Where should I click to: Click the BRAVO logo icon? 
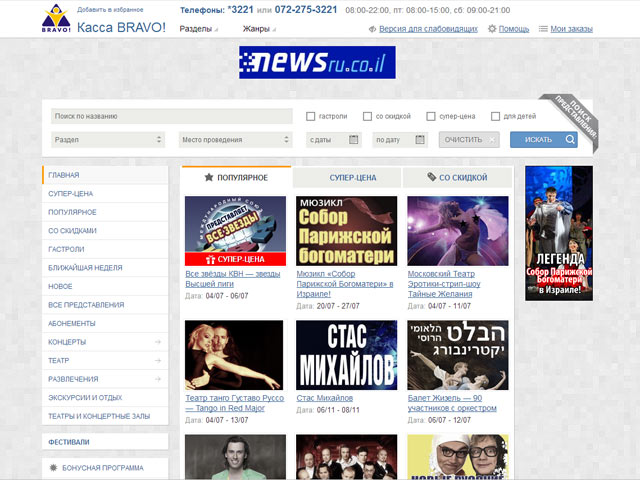click(x=56, y=18)
